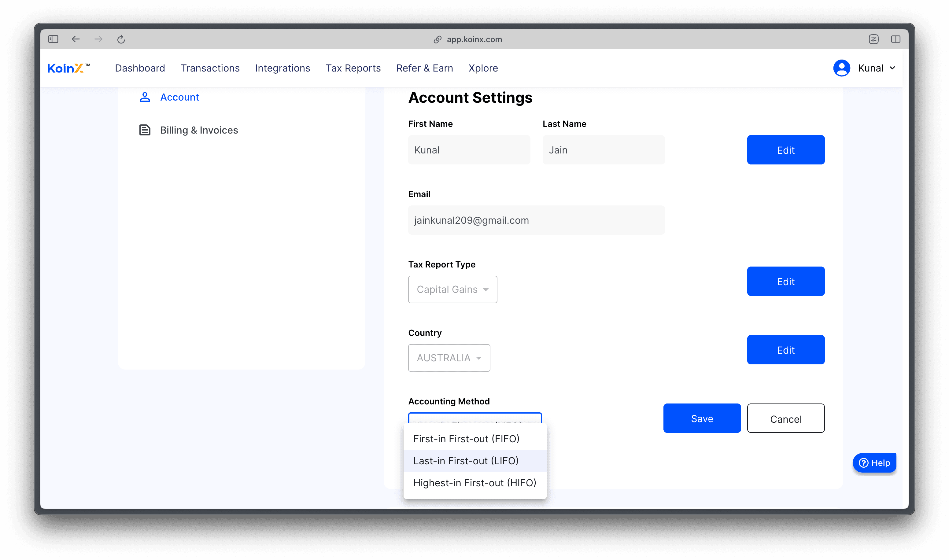Reload the page with refresh icon

tap(121, 39)
